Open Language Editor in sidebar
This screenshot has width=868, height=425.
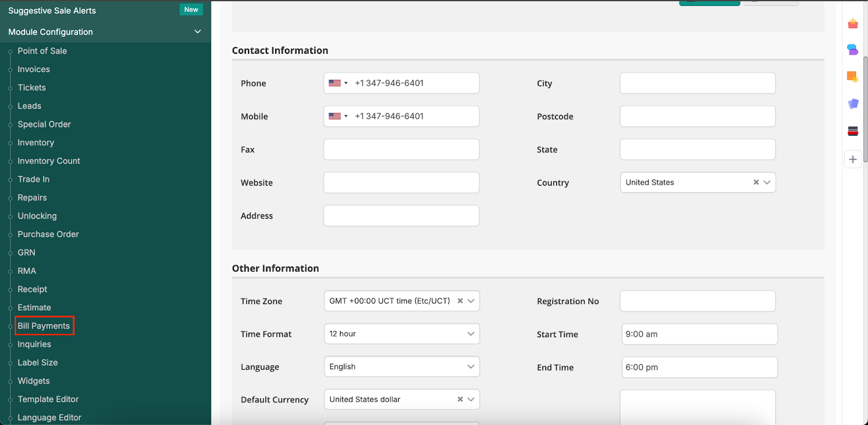point(49,417)
